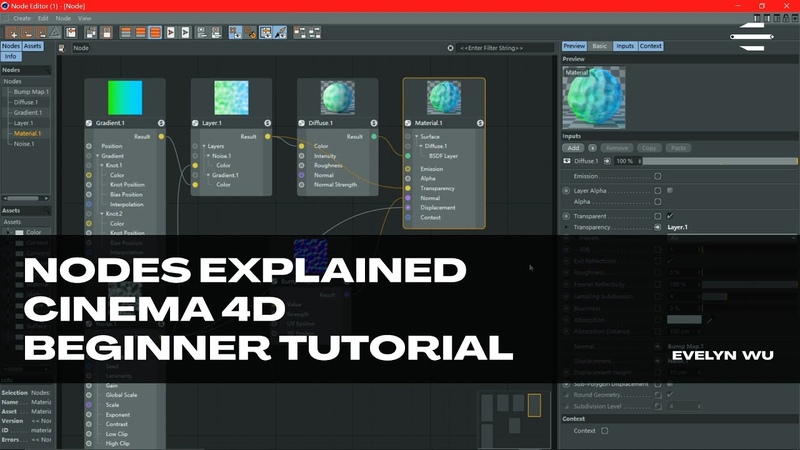Select Bump Map.1 in the Nodes list
The width and height of the screenshot is (800, 450).
(x=31, y=92)
